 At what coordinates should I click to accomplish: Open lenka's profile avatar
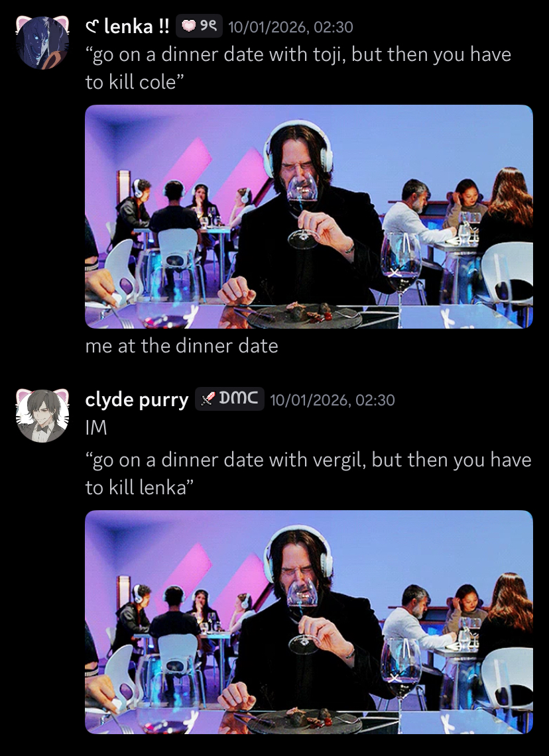[x=42, y=43]
